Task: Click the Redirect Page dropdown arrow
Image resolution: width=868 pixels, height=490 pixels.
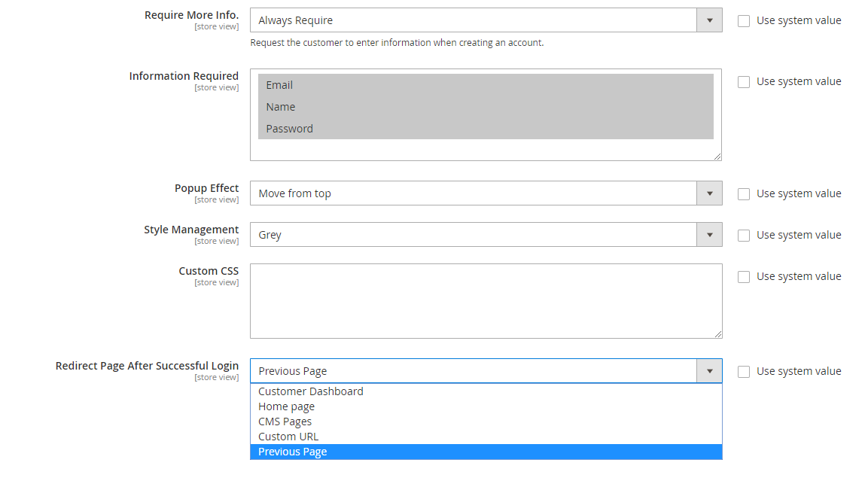Action: 708,371
